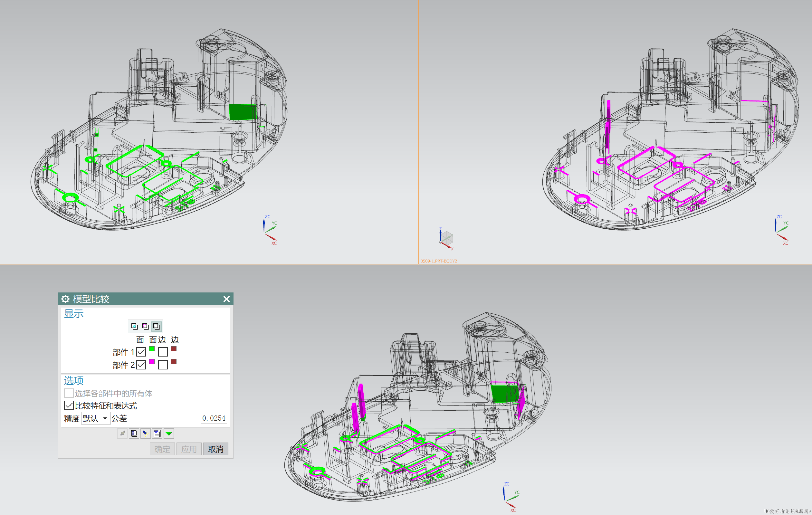Click the magenta 部件 2 face color swatch
Screen dimensions: 812x515
click(x=152, y=362)
